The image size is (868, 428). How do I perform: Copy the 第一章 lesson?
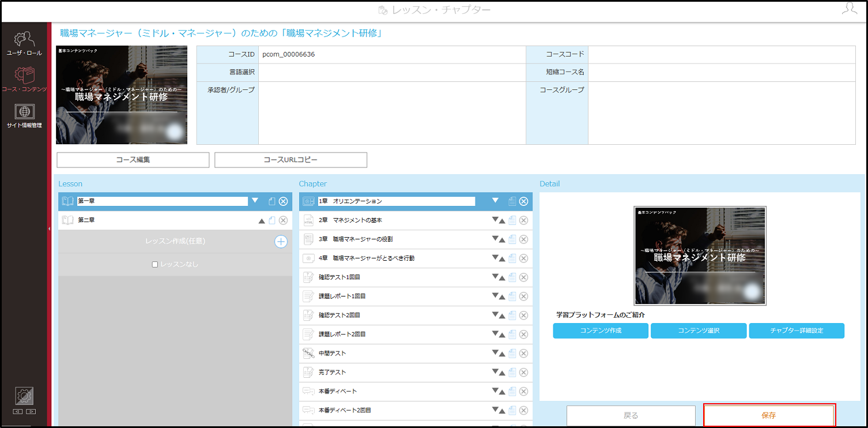tap(272, 201)
